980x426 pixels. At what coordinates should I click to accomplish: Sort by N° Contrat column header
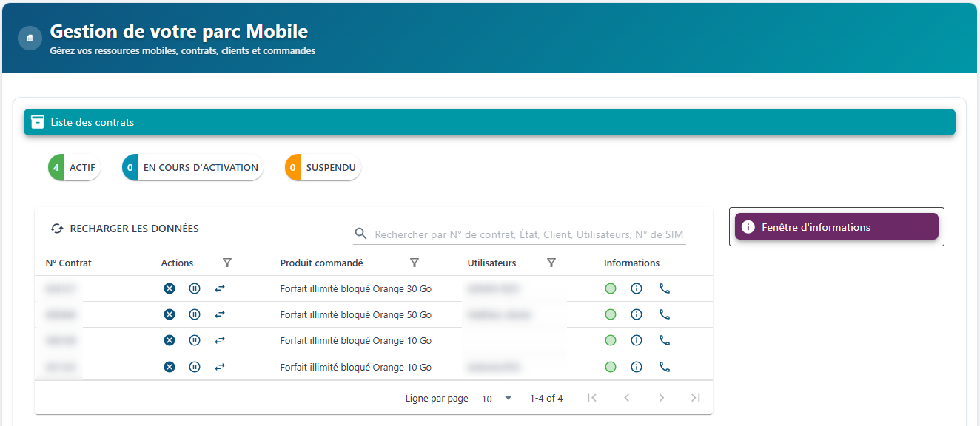69,263
